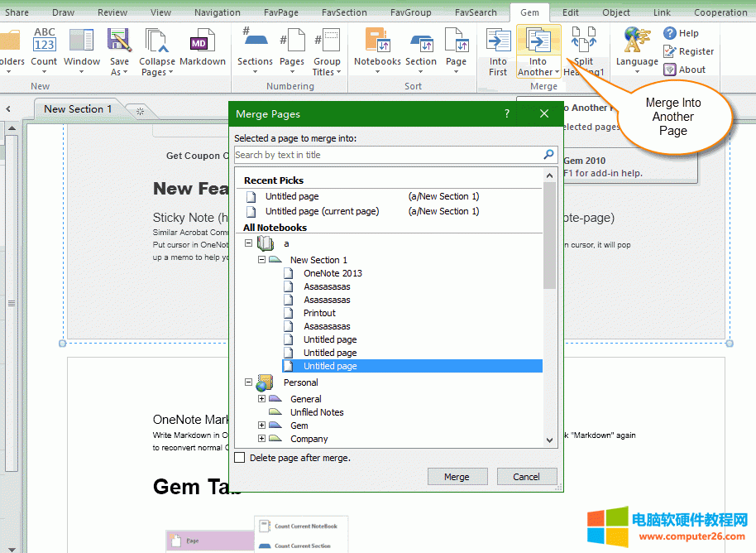Collapse the Personal notebook node
Image resolution: width=756 pixels, height=553 pixels.
pos(249,382)
